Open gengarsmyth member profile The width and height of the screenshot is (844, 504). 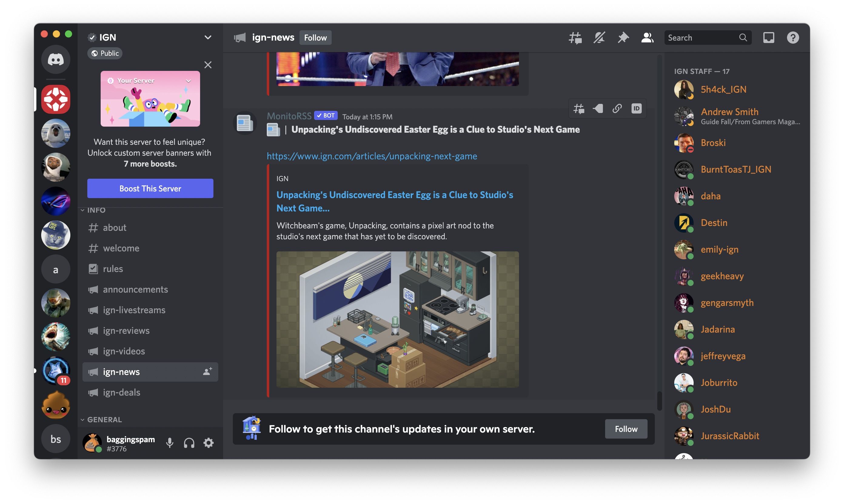tap(737, 303)
